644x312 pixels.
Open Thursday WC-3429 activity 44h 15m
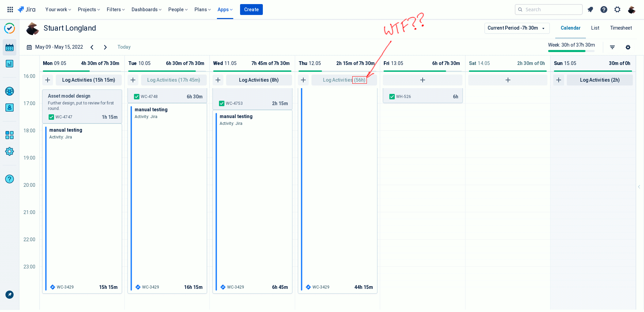tap(337, 191)
